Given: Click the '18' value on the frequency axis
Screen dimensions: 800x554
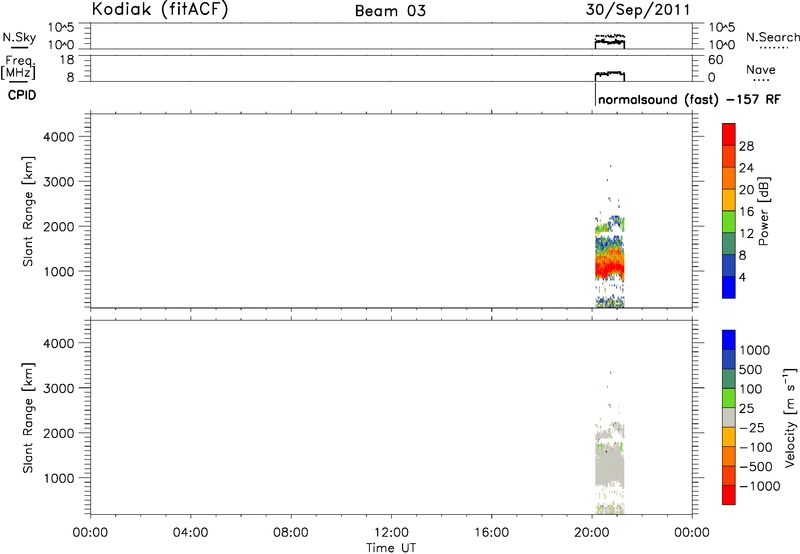Looking at the screenshot, I should 67,60.
